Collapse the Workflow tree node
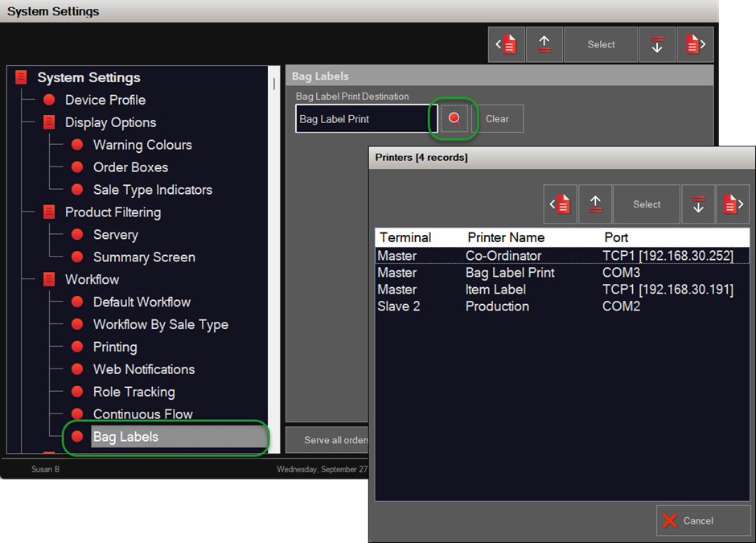The height and width of the screenshot is (543, 756). coord(49,280)
